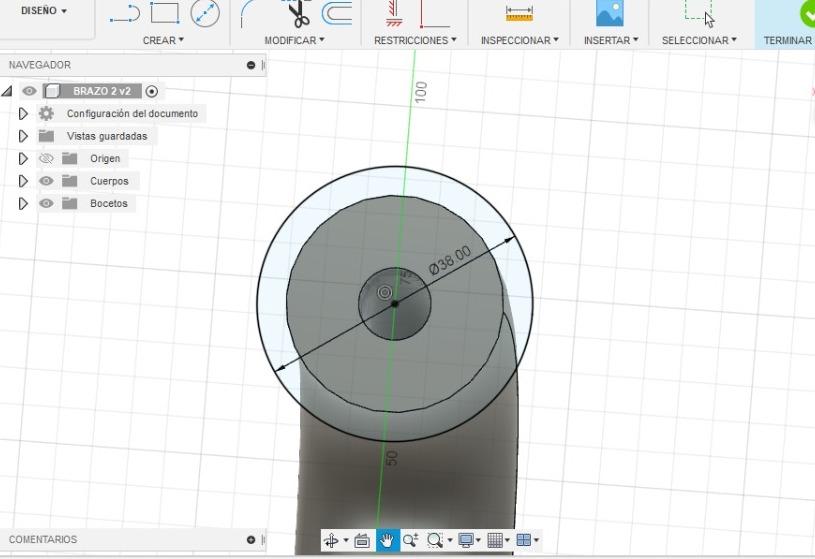Viewport: 815px width, 559px height.
Task: Toggle visibility of Bocetos folder
Action: coord(46,203)
